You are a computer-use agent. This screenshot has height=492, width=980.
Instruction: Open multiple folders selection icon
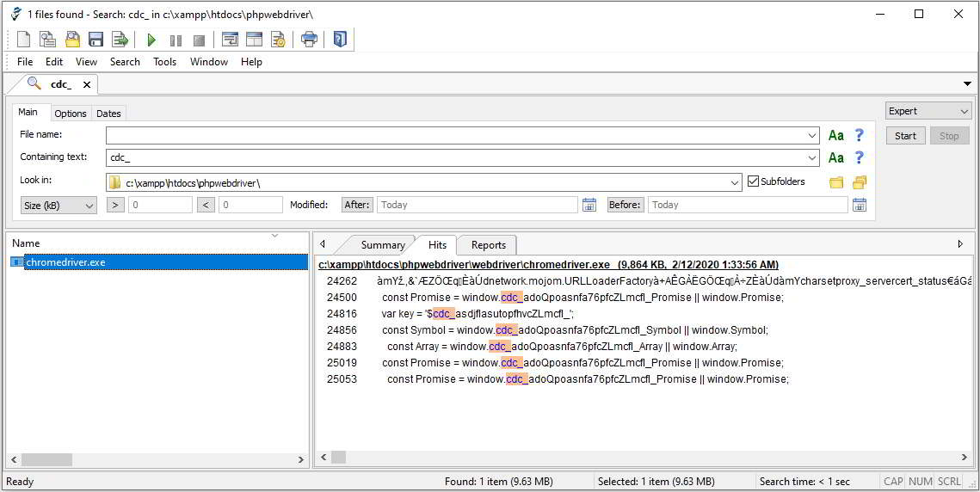(x=860, y=182)
